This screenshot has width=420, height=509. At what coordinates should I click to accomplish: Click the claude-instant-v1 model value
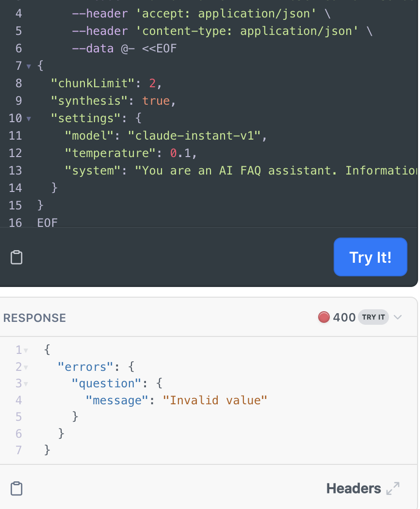tap(194, 136)
